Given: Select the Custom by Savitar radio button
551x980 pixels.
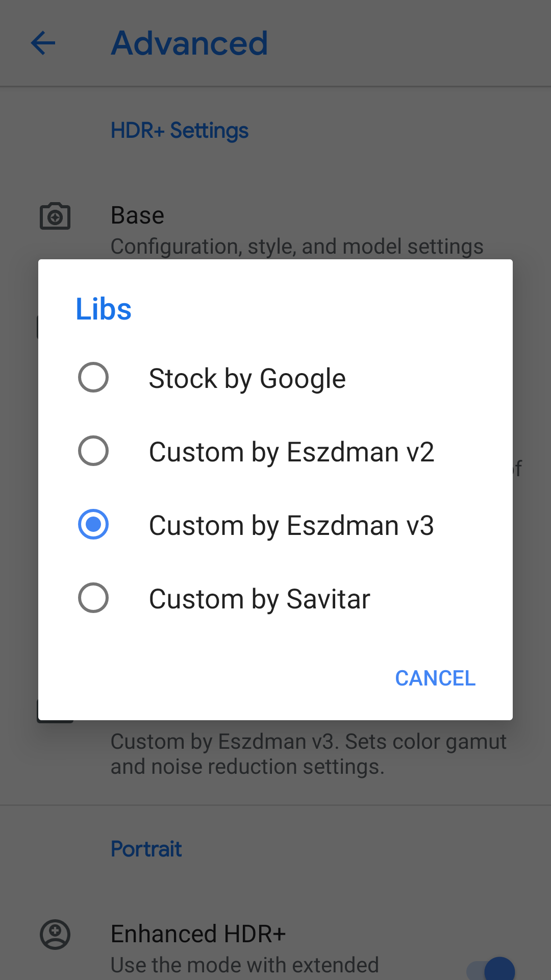Looking at the screenshot, I should pyautogui.click(x=93, y=598).
